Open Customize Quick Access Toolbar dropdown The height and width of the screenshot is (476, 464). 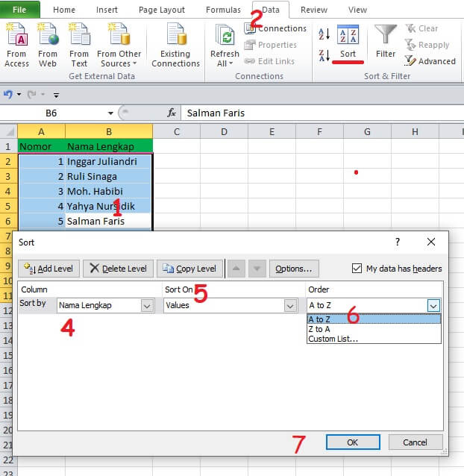pos(56,95)
